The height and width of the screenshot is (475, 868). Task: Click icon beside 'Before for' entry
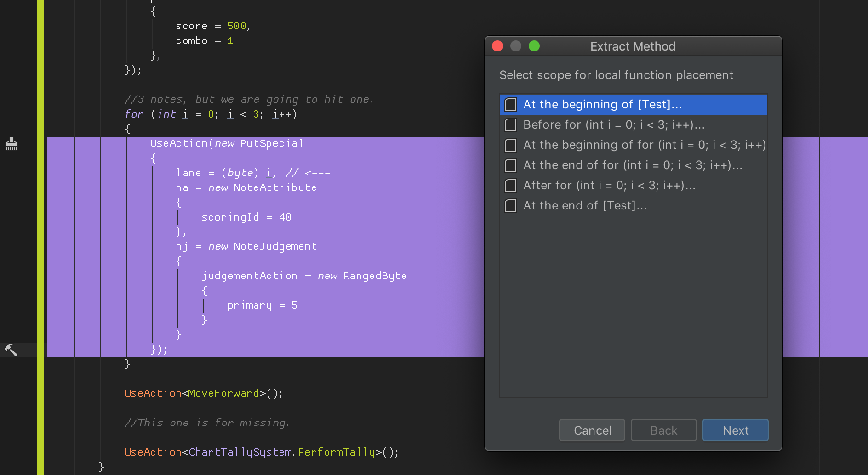(510, 125)
